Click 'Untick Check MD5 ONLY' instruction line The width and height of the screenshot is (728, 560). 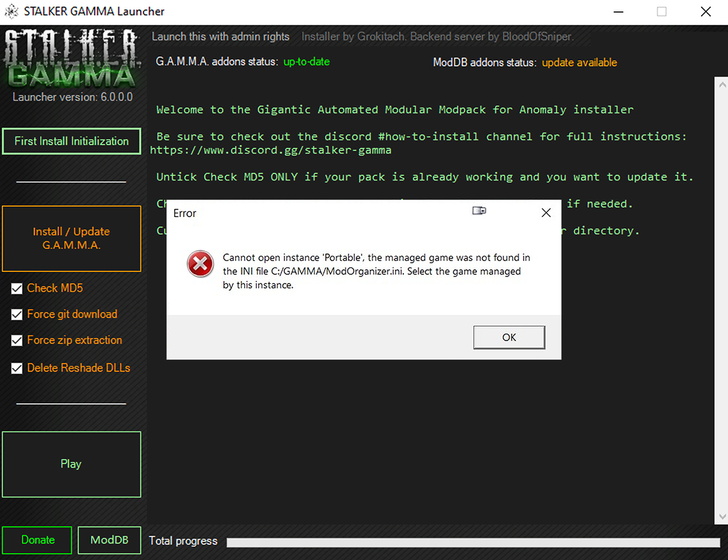pyautogui.click(x=425, y=177)
